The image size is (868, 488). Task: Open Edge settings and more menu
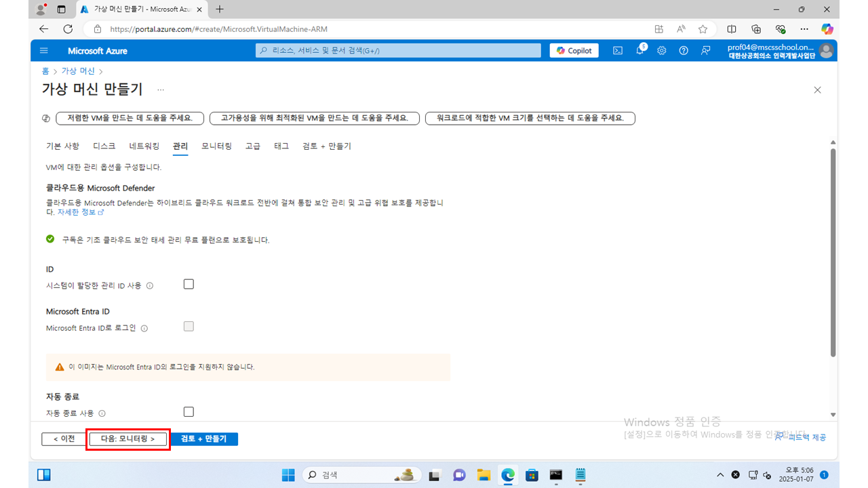(804, 29)
